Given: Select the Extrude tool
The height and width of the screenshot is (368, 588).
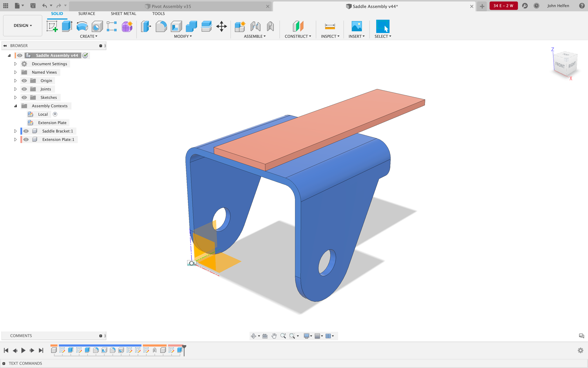Looking at the screenshot, I should click(67, 26).
